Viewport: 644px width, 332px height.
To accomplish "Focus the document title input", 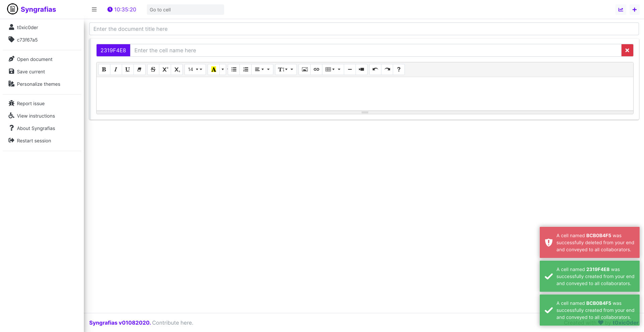I will 364,29.
